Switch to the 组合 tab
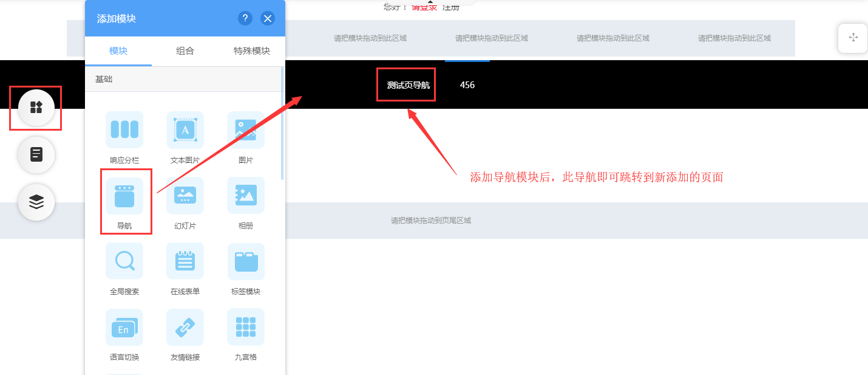Image resolution: width=868 pixels, height=375 pixels. [x=185, y=51]
